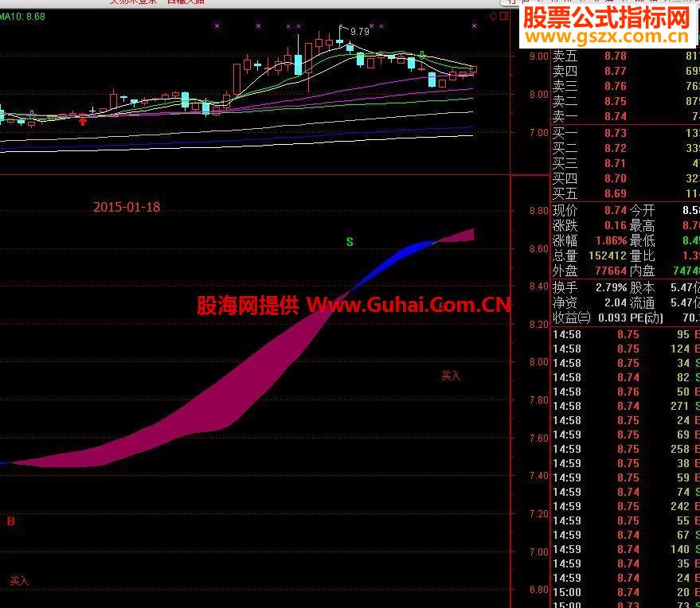
Task: Click the 今开 label
Action: 643,211
